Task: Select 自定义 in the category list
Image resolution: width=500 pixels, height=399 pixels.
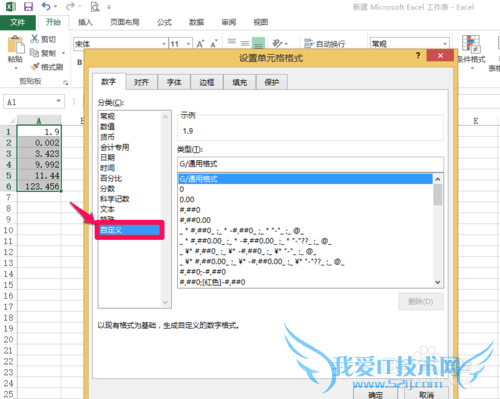Action: click(x=129, y=230)
